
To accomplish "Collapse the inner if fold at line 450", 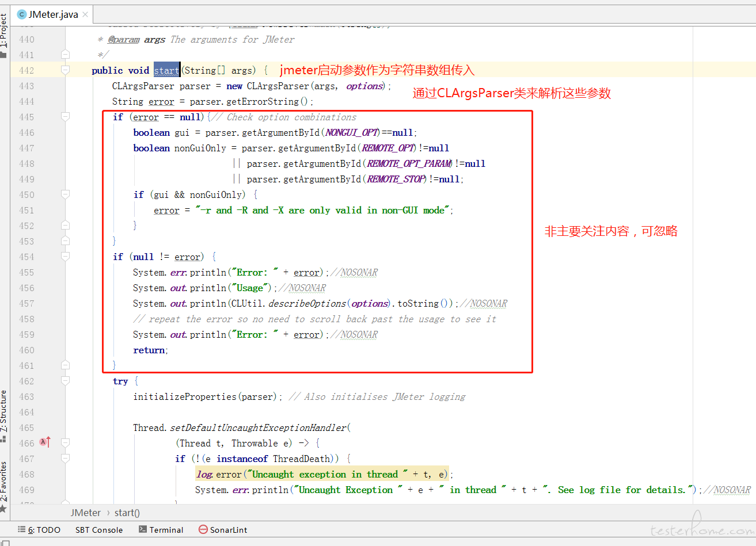I will click(x=65, y=194).
